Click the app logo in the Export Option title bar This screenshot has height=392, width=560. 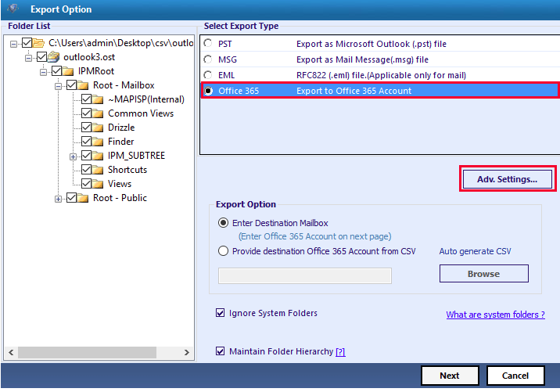coord(13,9)
